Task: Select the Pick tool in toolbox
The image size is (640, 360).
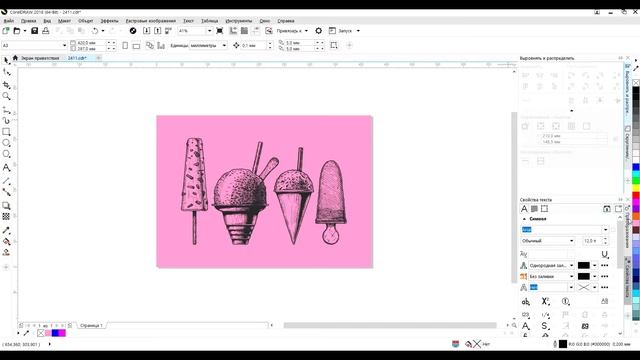Action: point(6,61)
